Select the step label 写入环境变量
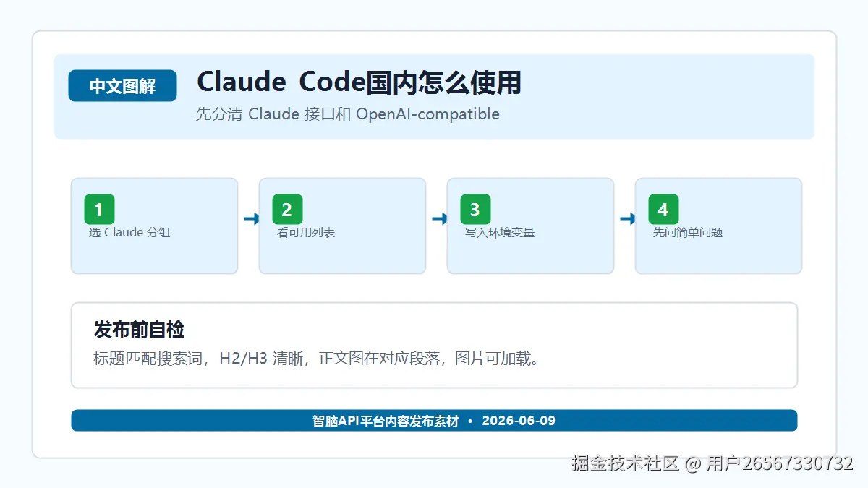 click(x=500, y=233)
